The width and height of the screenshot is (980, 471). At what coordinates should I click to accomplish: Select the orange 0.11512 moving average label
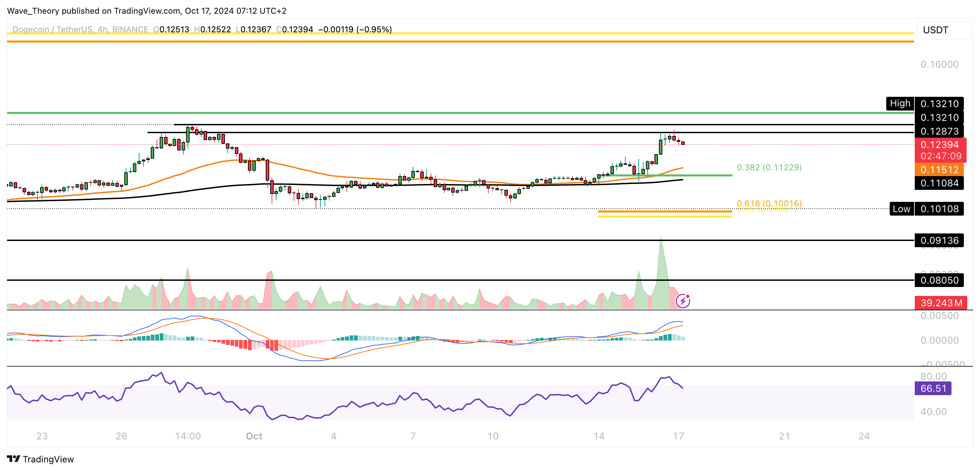[x=939, y=170]
